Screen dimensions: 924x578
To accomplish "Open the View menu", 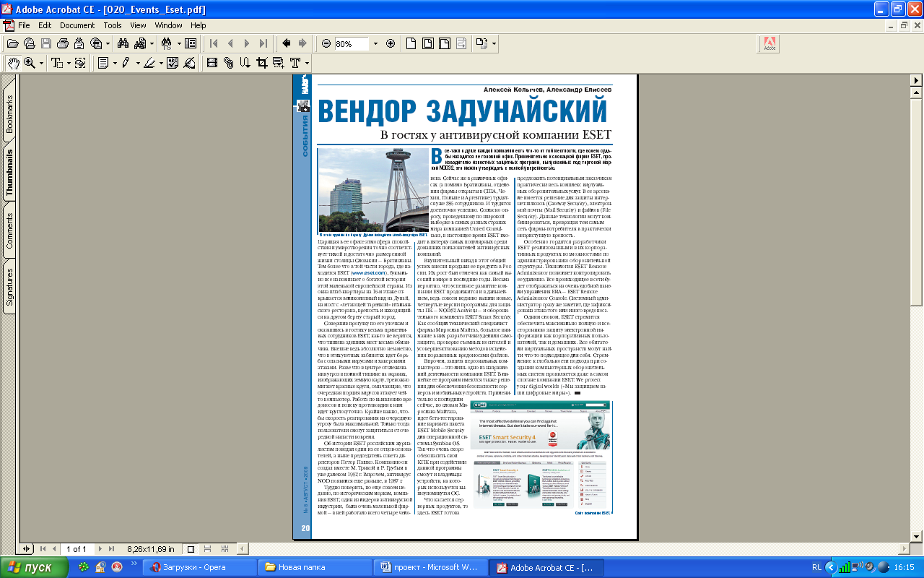I will (139, 25).
